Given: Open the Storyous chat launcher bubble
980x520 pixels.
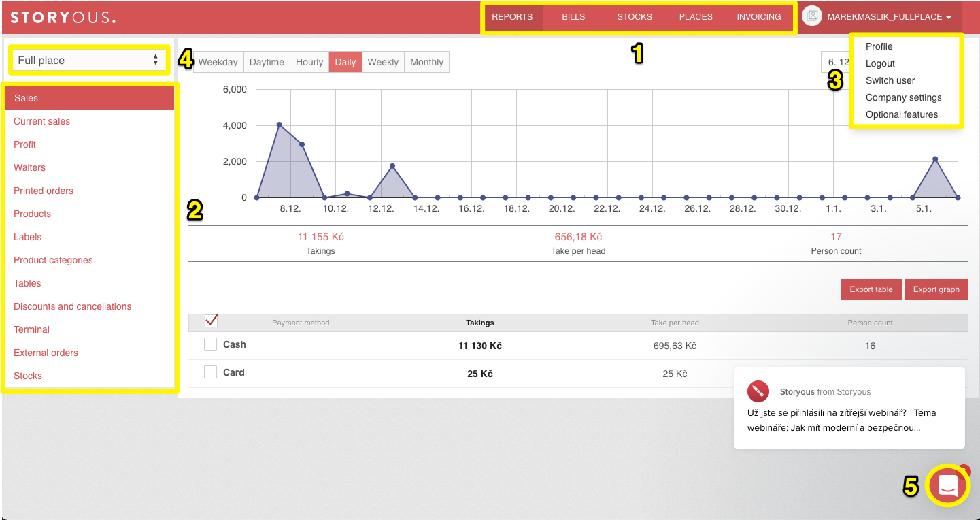Looking at the screenshot, I should pos(948,485).
